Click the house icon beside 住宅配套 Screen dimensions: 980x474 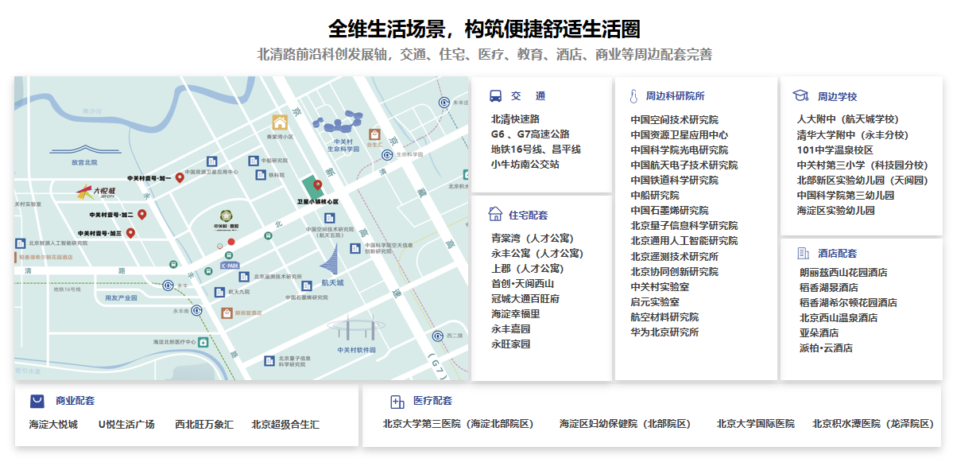495,214
